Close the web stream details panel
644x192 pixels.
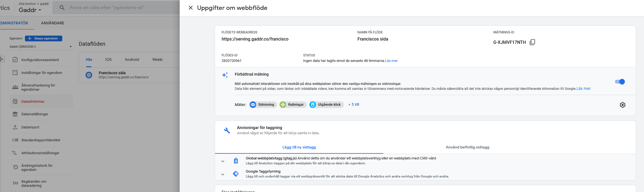point(191,8)
